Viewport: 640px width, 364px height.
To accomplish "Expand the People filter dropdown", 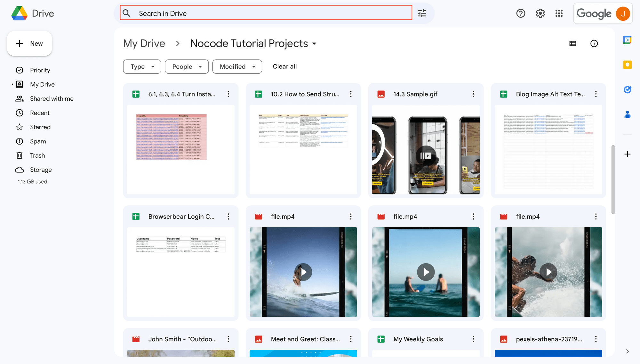I will [187, 67].
